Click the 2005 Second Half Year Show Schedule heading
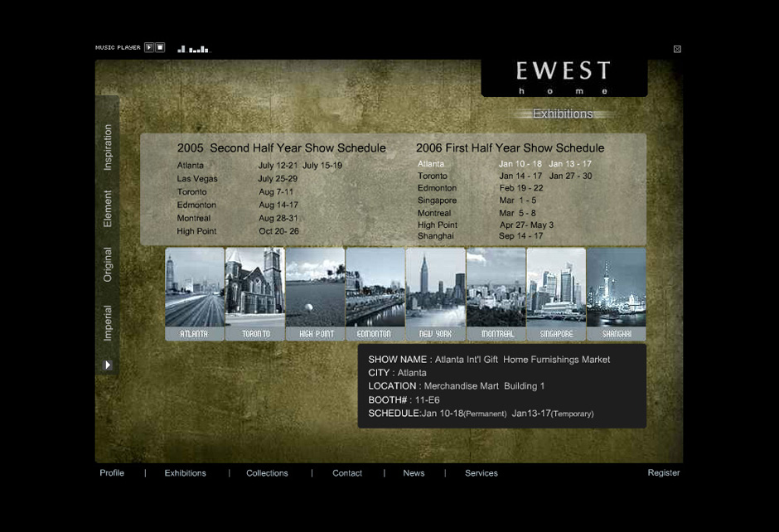 [281, 148]
